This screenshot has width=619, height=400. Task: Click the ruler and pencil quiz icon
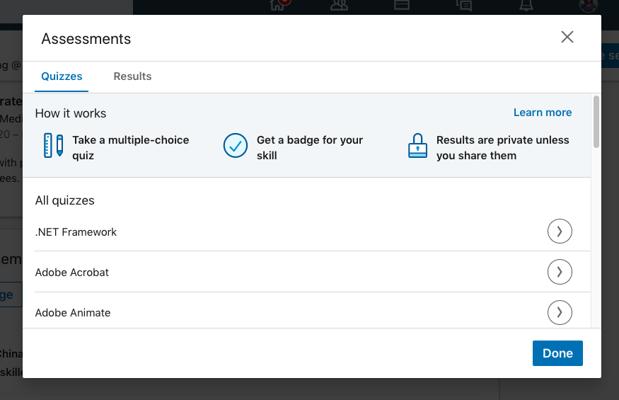click(x=53, y=146)
